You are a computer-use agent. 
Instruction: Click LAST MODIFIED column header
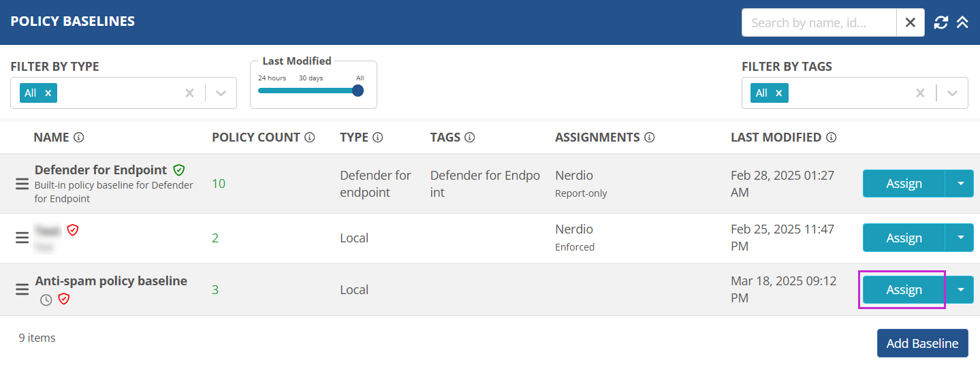tap(776, 138)
